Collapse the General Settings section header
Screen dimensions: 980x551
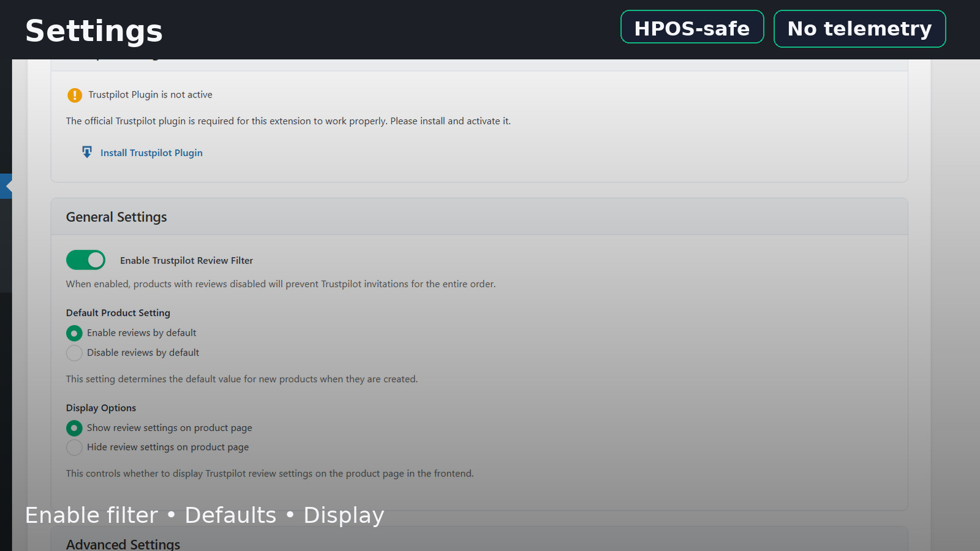pyautogui.click(x=116, y=217)
